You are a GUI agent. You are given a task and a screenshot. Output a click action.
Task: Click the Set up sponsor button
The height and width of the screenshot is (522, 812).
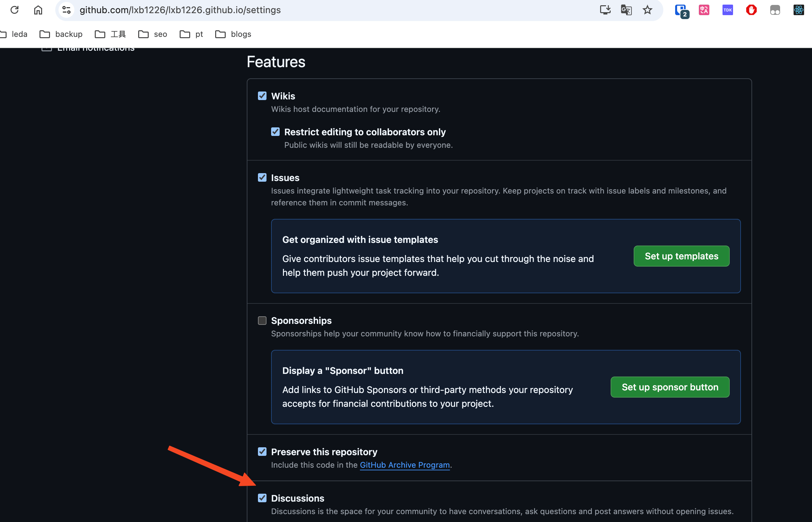pos(670,387)
